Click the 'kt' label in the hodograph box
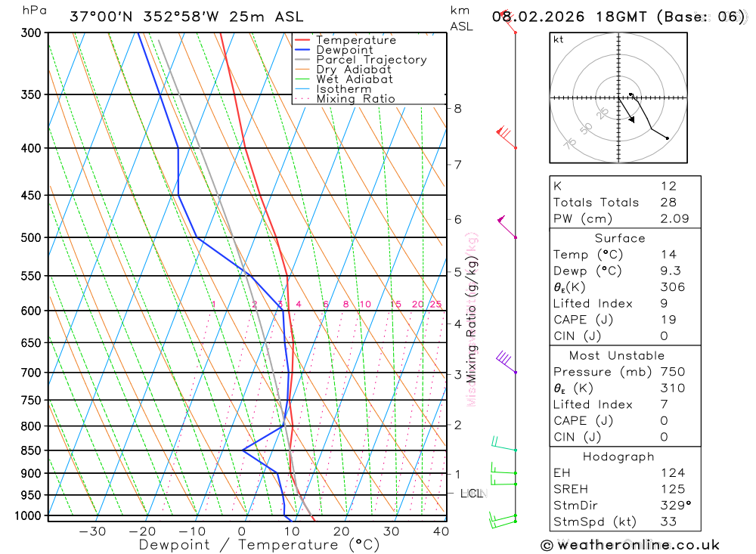 tap(559, 39)
